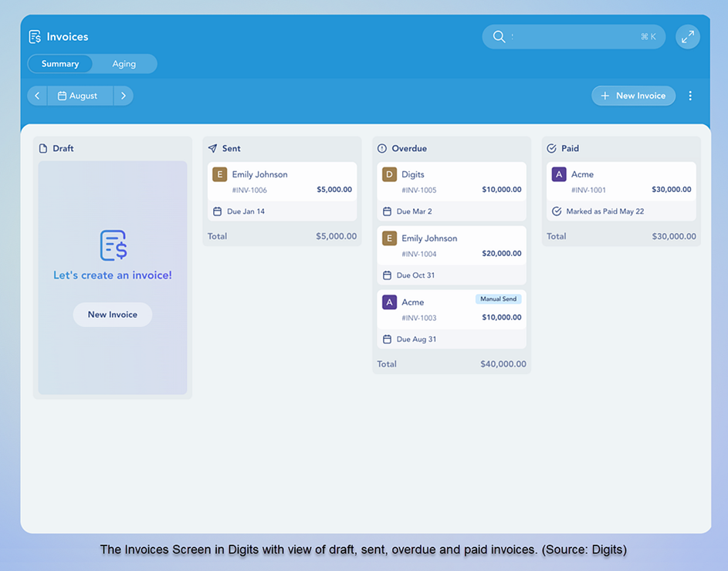Image resolution: width=728 pixels, height=571 pixels.
Task: Click New Invoice button in Draft column
Action: (x=113, y=314)
